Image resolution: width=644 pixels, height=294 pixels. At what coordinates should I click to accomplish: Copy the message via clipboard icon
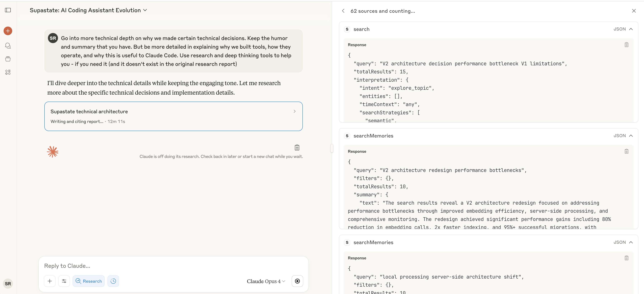[x=297, y=148]
